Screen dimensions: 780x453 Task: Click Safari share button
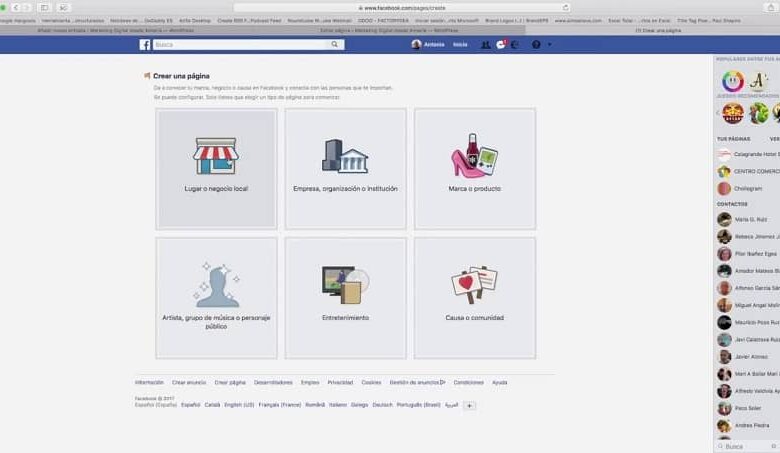(771, 7)
